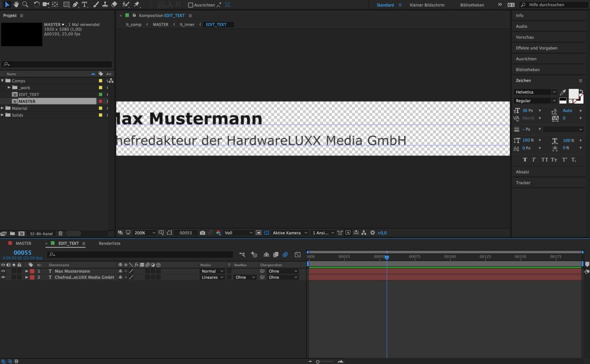Toggle Faux Bold text style
This screenshot has width=590, height=364.
[524, 160]
